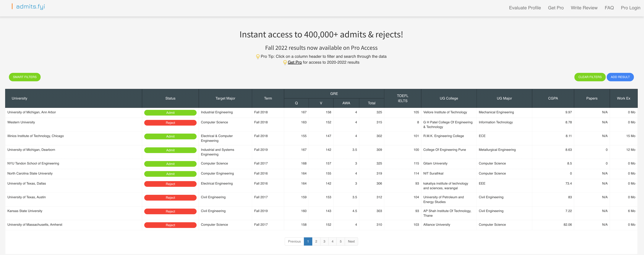Click the Work Ex value 15 Mo
644x255 pixels.
point(631,136)
